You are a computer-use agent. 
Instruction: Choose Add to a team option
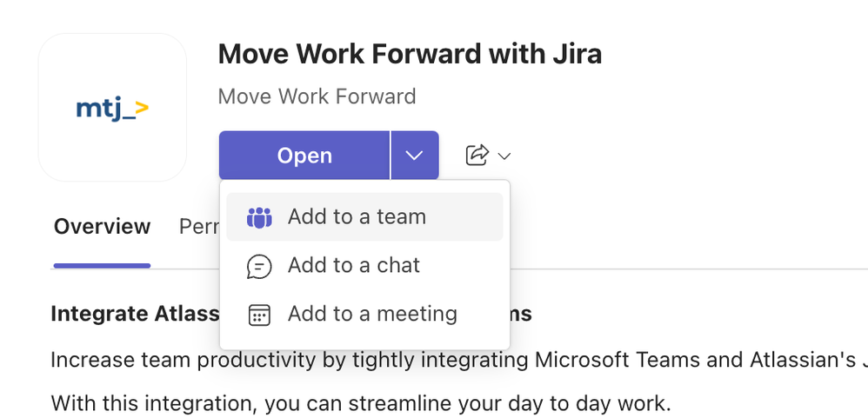pyautogui.click(x=364, y=216)
